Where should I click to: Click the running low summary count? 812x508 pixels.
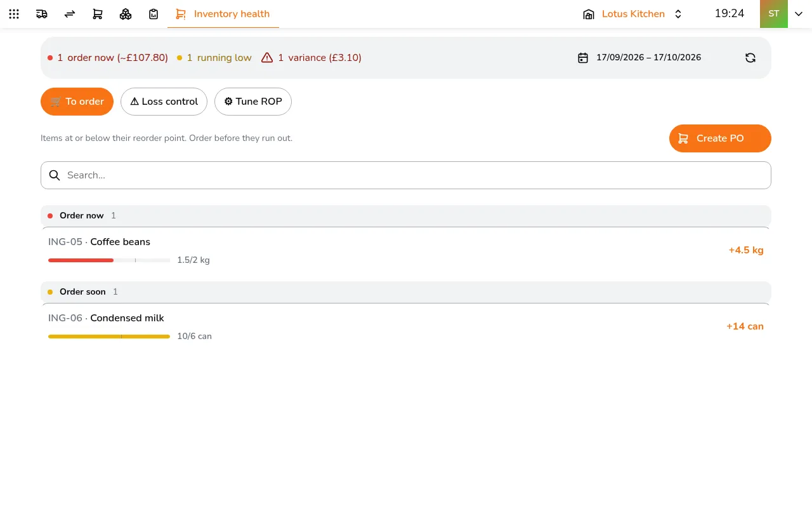pos(214,58)
